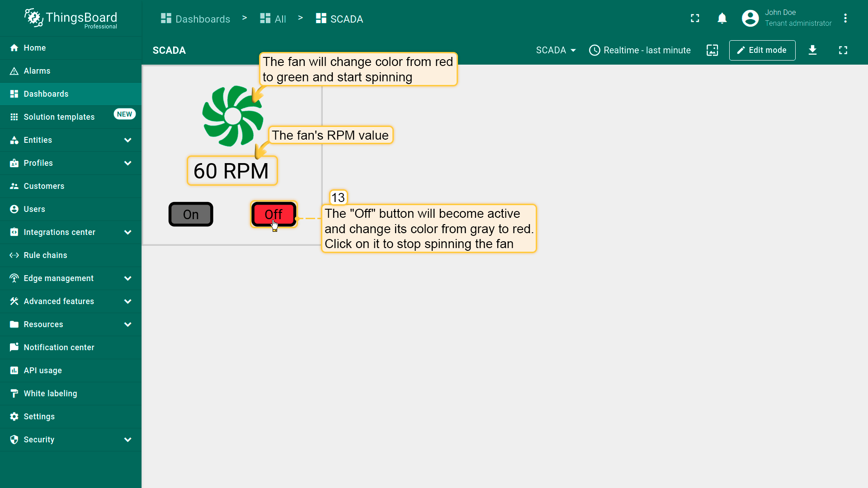
Task: Click the notifications bell icon
Action: [722, 19]
